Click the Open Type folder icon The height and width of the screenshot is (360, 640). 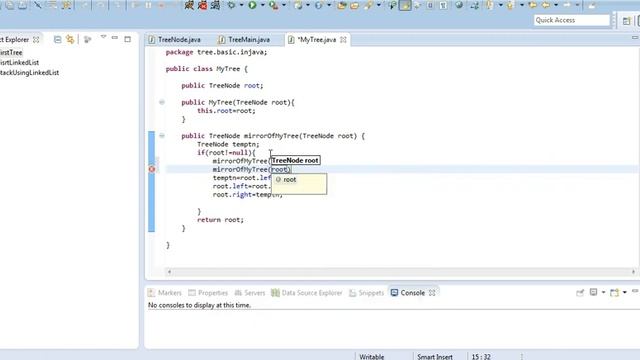342,5
